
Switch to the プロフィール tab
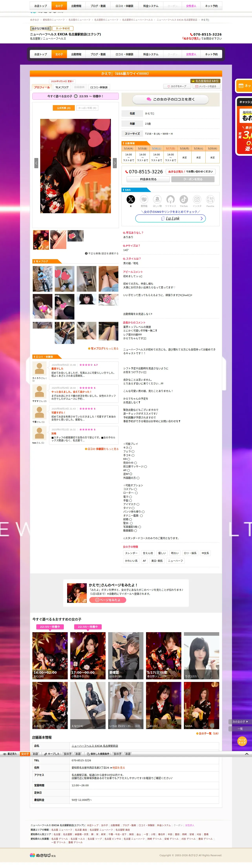click(x=42, y=87)
